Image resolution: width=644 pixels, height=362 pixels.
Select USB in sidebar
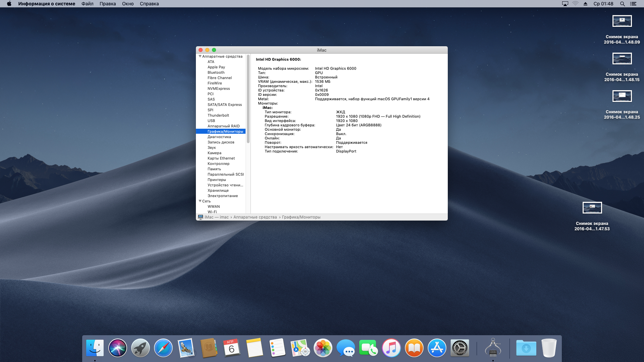click(x=221, y=121)
